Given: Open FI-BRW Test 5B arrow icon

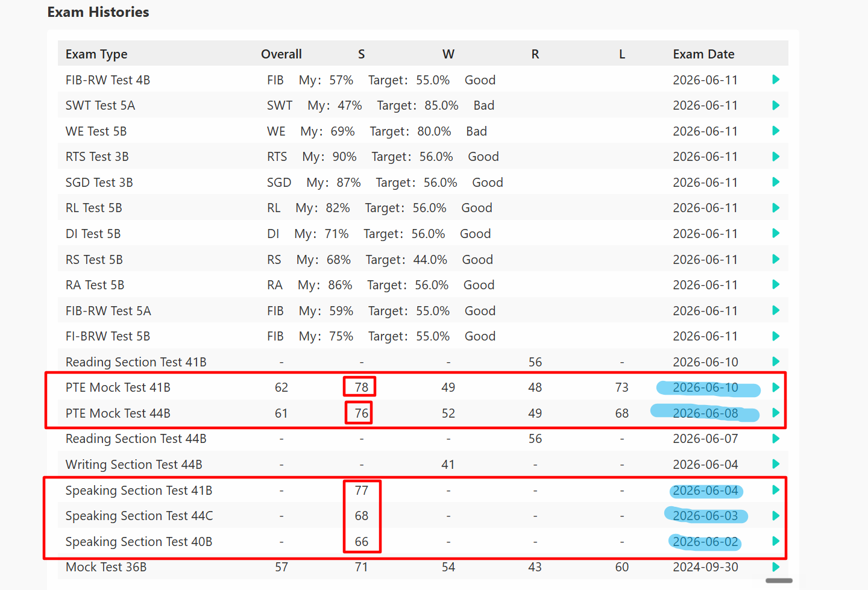Looking at the screenshot, I should point(776,336).
